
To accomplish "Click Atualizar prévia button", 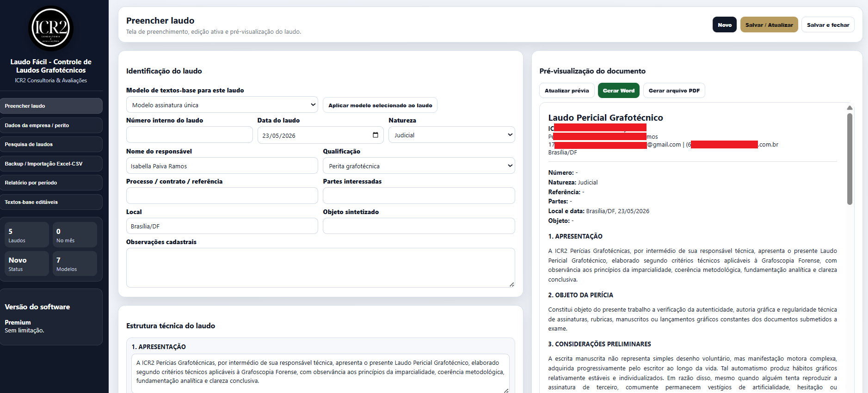I will click(566, 91).
